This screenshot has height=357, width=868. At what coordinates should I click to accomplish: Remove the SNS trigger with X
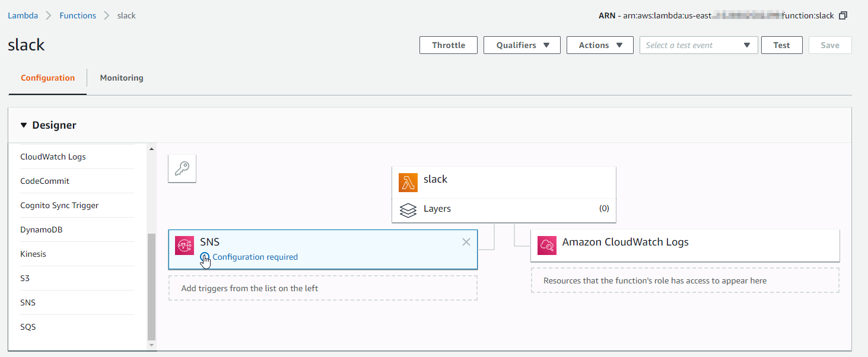point(466,242)
